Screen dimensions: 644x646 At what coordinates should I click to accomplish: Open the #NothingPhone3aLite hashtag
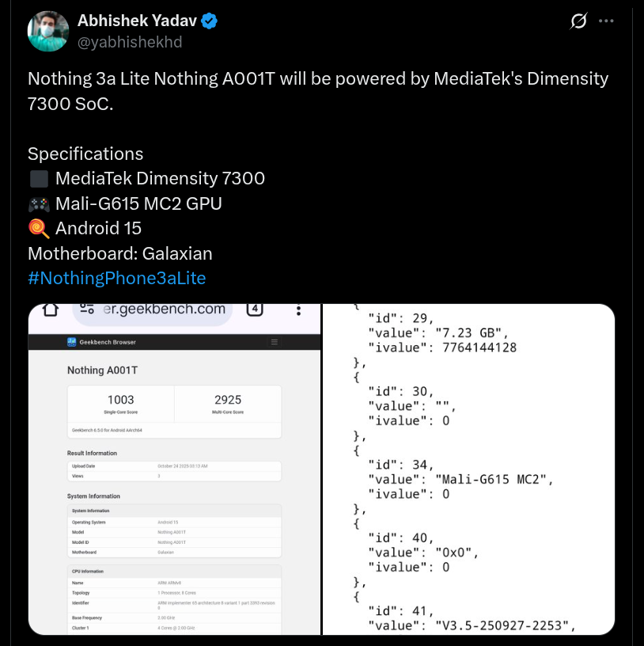[x=116, y=278]
